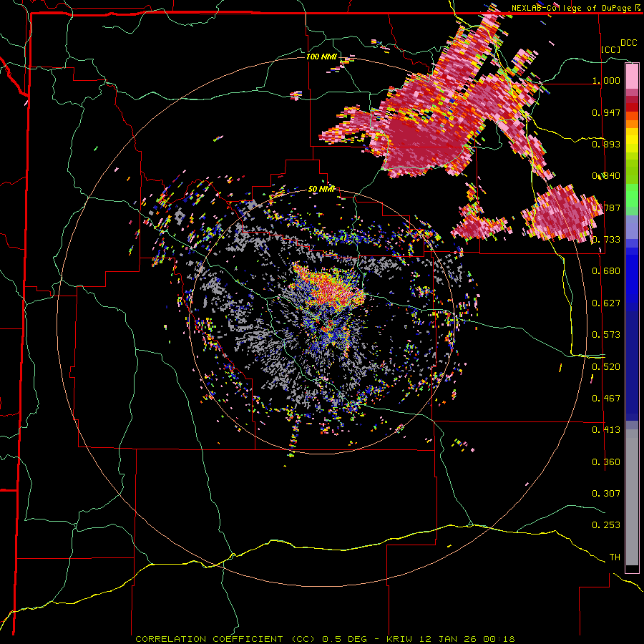The width and height of the screenshot is (644, 644).
Task: Select the 0.840 scale value
Action: coord(606,176)
